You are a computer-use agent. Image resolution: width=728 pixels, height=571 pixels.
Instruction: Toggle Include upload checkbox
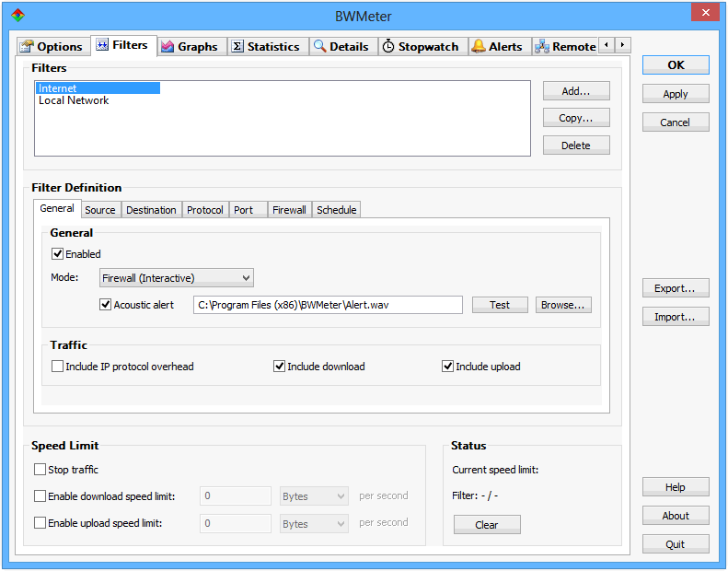pos(447,367)
